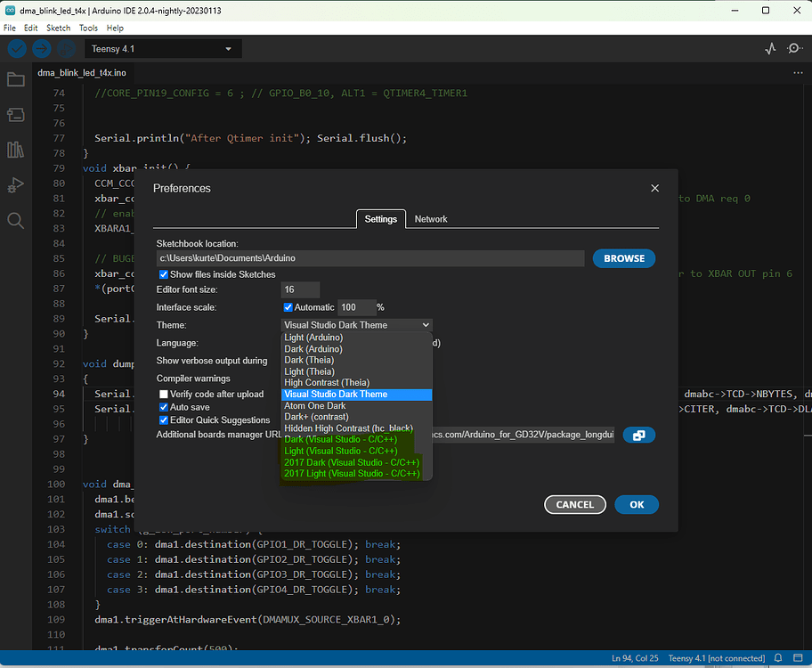812x668 pixels.
Task: Enable Verify code after upload
Action: pos(162,395)
